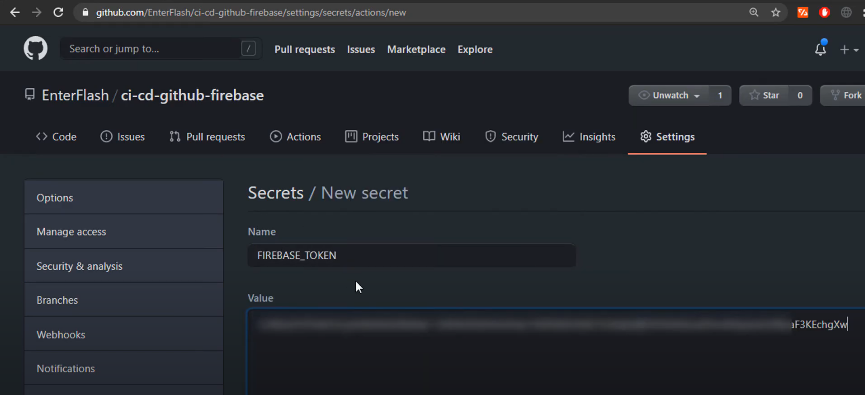
Task: Open the Unwatch dropdown
Action: [x=669, y=95]
